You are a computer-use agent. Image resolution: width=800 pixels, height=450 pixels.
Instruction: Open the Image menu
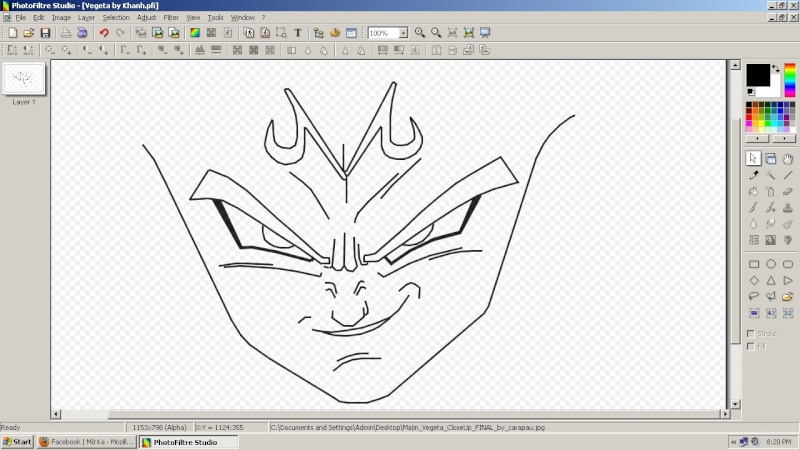[61, 17]
